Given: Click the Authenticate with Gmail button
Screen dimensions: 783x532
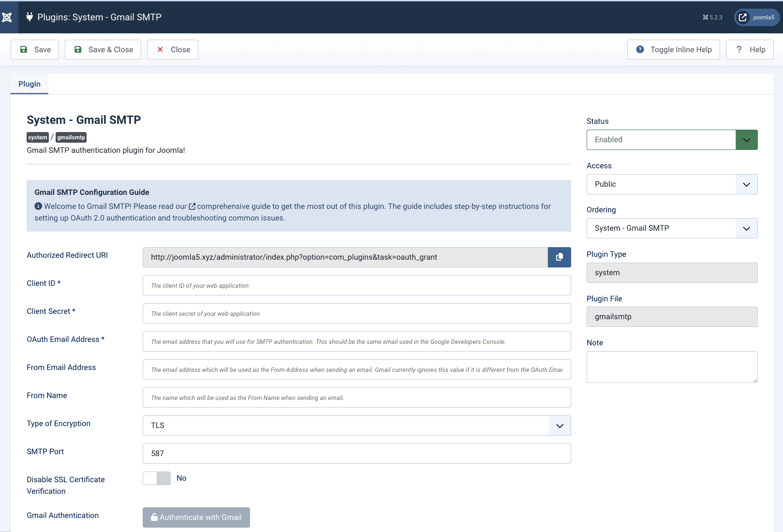Looking at the screenshot, I should (x=196, y=517).
